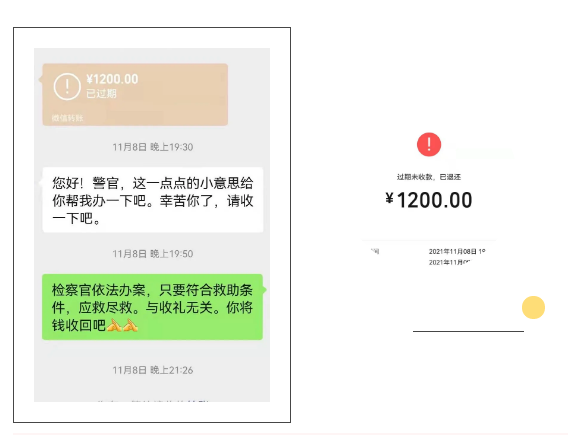Tap the white message starting with 您好!警官
The image size is (568, 435).
tap(153, 200)
